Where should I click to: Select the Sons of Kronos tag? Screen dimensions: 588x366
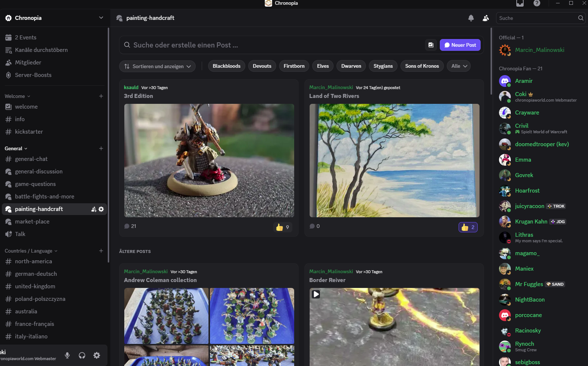(x=422, y=66)
